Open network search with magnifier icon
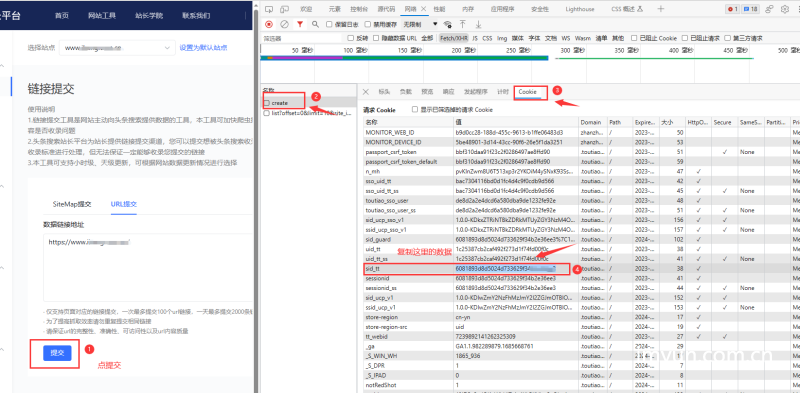Viewport: 800px width, 393px height. pos(315,24)
